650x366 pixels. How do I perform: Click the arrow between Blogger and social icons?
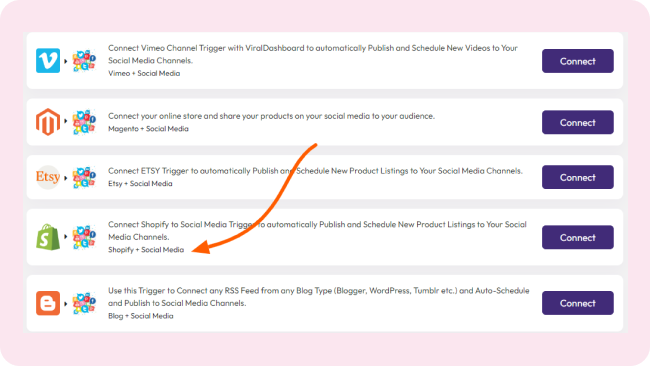pyautogui.click(x=65, y=303)
